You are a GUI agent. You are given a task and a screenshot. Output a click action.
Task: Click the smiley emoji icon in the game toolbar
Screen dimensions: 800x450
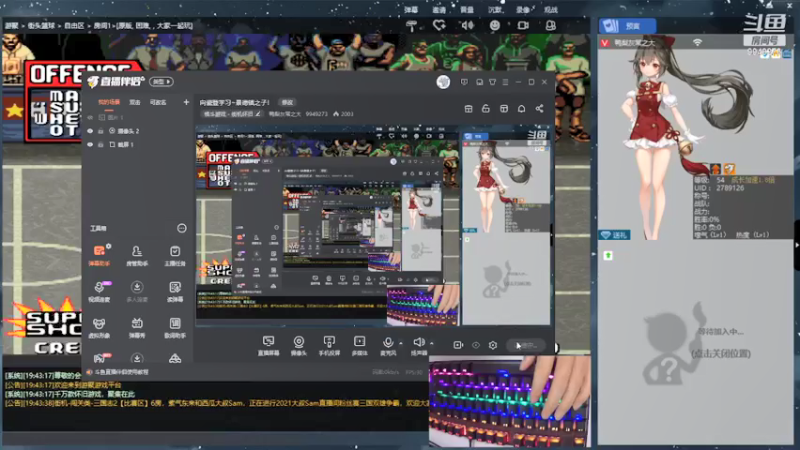click(x=495, y=25)
